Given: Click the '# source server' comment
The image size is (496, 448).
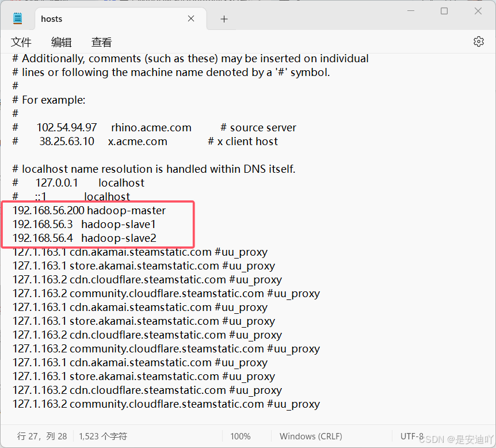Looking at the screenshot, I should 258,128.
